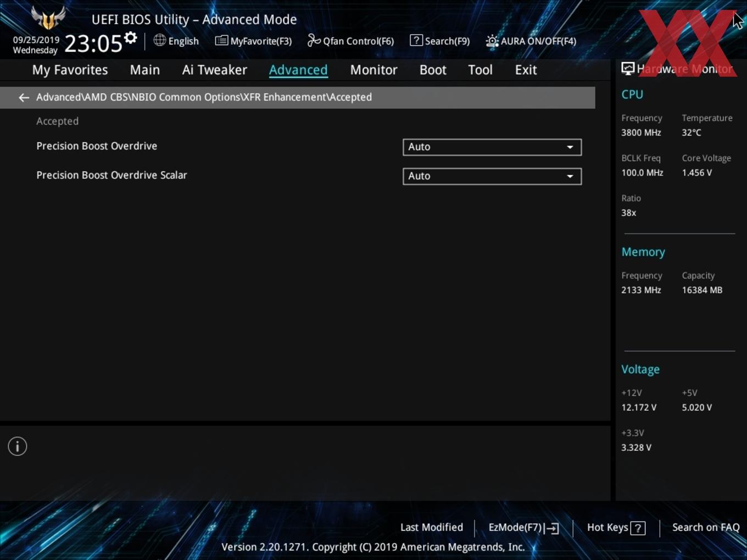Open Search(F9)

click(x=447, y=41)
